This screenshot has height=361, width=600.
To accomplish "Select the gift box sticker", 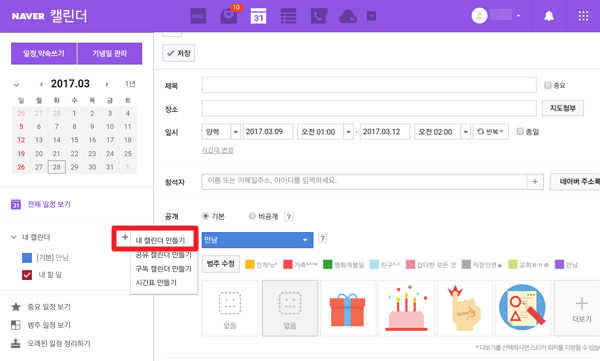I will [348, 308].
